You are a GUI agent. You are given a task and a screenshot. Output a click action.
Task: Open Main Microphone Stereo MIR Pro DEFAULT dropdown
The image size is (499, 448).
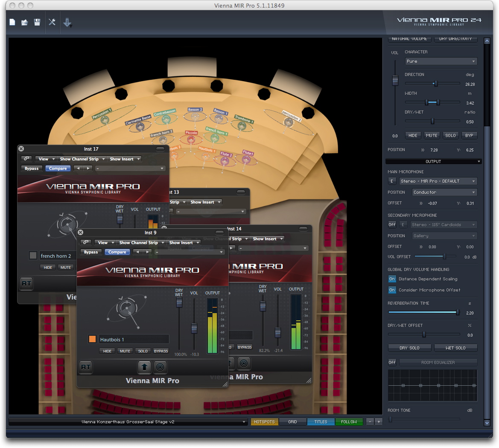(x=438, y=181)
